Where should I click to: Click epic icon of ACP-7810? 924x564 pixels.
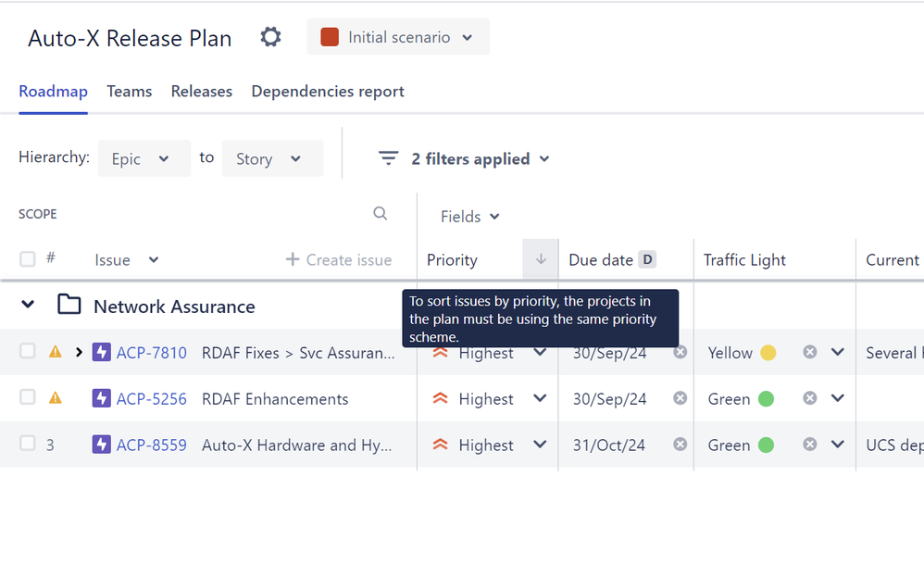pyautogui.click(x=101, y=353)
